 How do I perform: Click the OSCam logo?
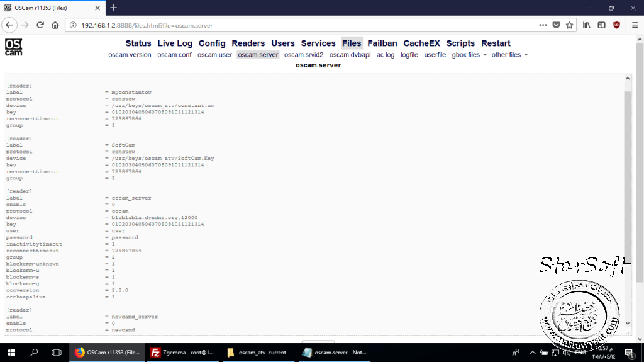click(14, 47)
